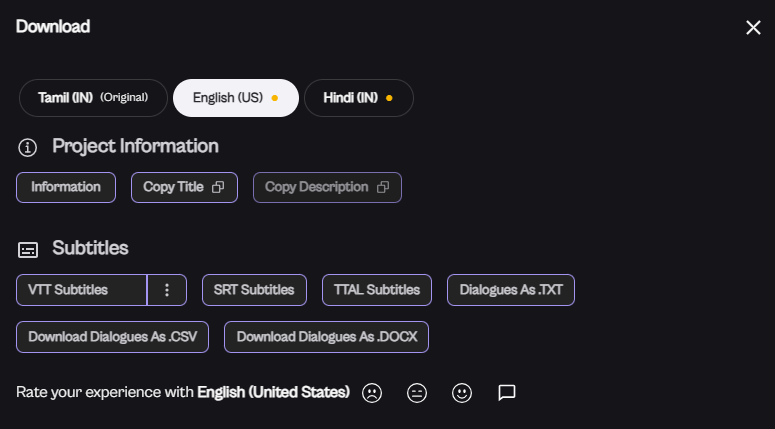775x429 pixels.
Task: Click the Subtitles section caption icon
Action: [28, 249]
